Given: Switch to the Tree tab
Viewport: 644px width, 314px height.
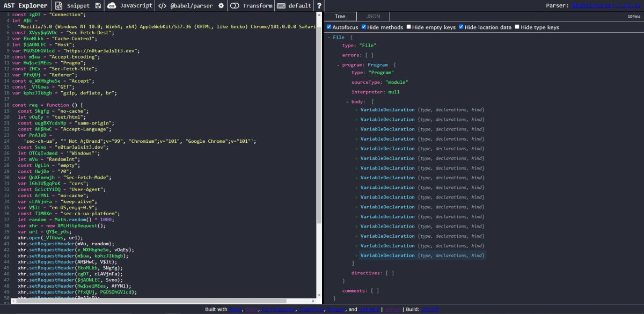Looking at the screenshot, I should click(x=340, y=16).
